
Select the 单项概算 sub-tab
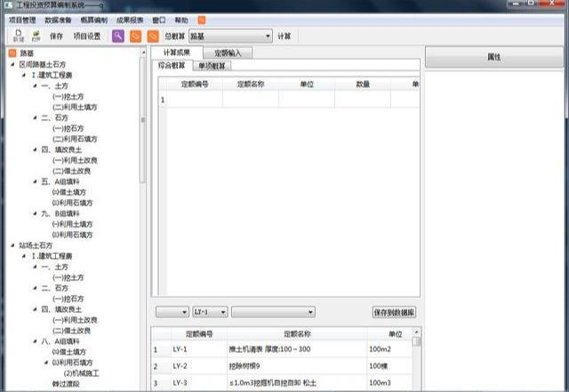click(212, 66)
